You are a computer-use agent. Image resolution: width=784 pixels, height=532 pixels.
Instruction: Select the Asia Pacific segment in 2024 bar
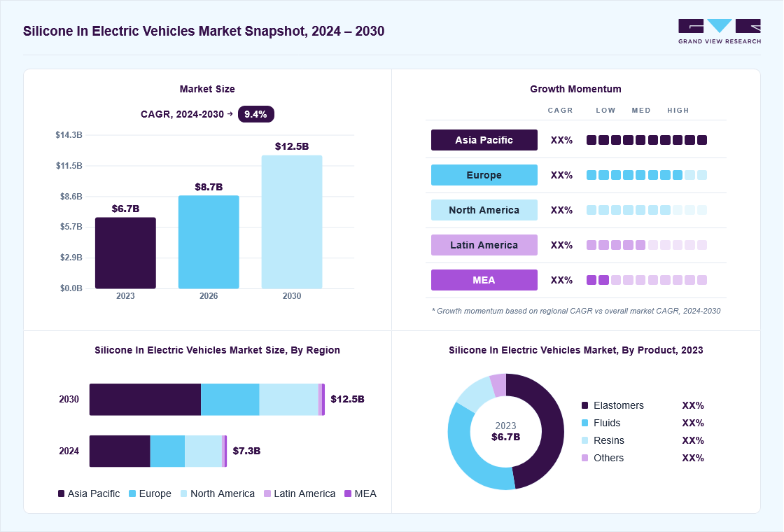coord(120,451)
